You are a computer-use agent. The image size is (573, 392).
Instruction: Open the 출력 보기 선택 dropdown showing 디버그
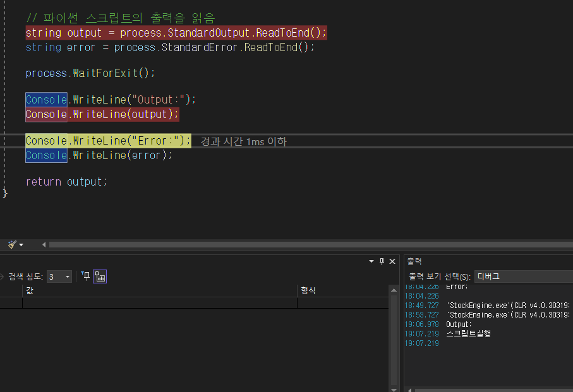tap(524, 276)
